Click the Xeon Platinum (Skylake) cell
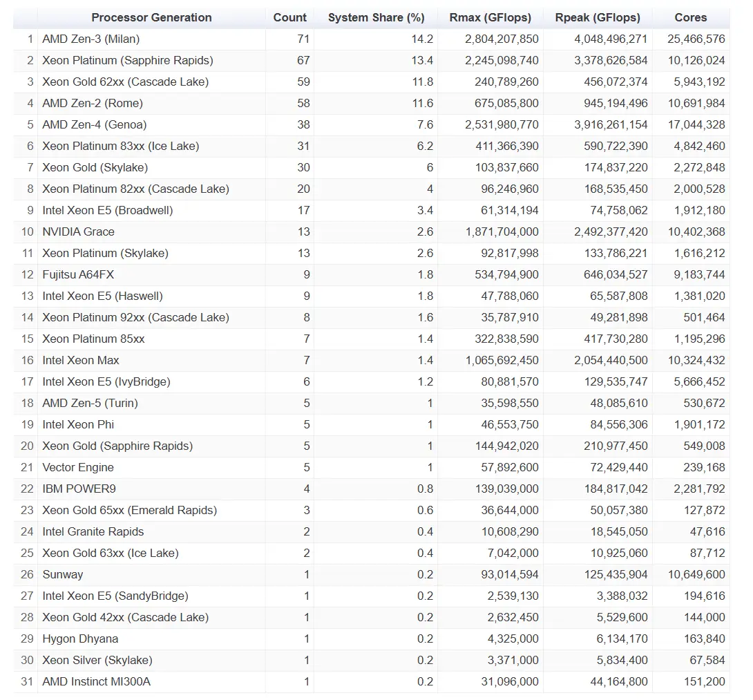This screenshot has width=753, height=700. click(105, 253)
